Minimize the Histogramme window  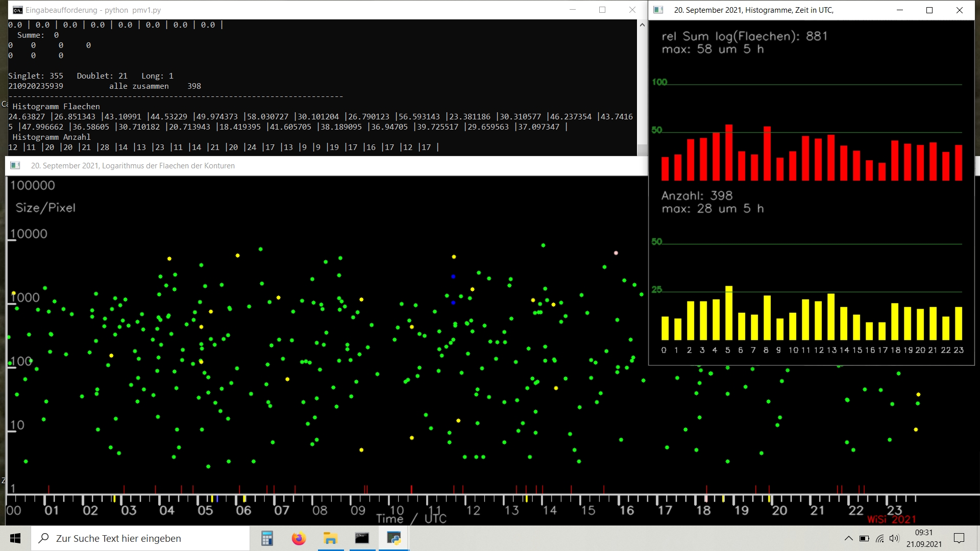tap(900, 10)
